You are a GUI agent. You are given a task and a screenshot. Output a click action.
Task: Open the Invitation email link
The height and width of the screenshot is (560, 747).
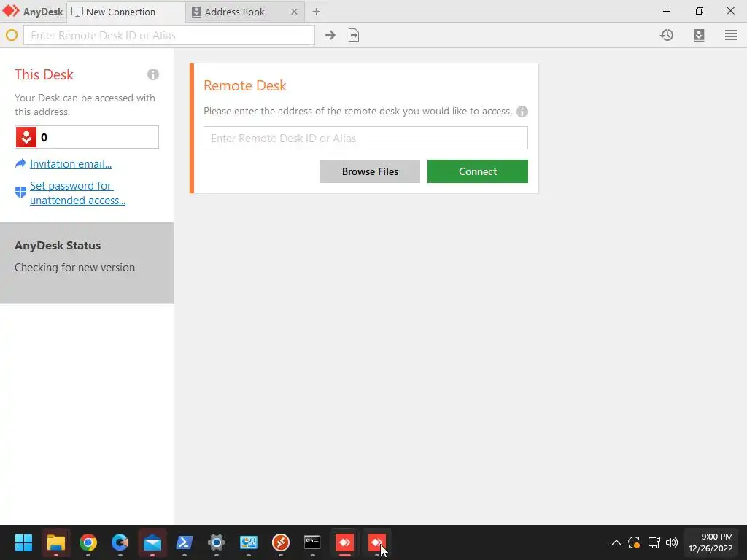pos(71,164)
